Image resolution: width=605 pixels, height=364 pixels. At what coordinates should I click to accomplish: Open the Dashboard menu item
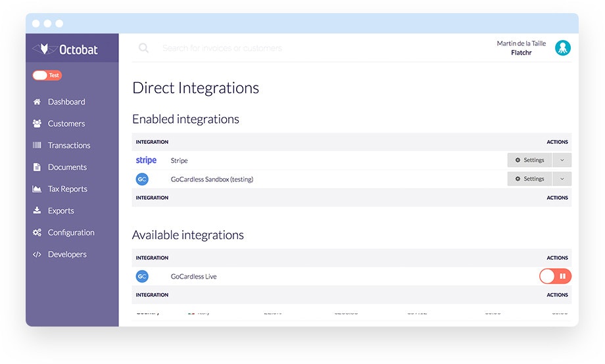click(x=66, y=102)
